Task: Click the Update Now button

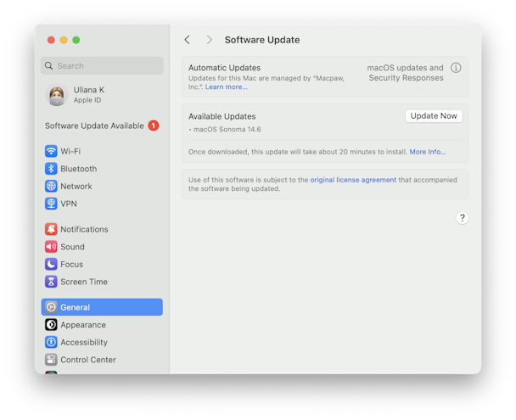Action: pos(434,116)
